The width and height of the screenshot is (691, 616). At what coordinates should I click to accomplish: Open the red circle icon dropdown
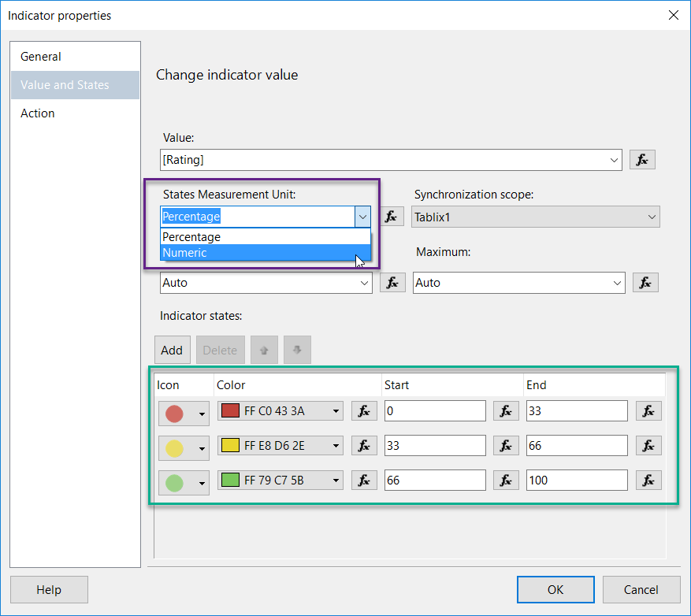coord(202,413)
